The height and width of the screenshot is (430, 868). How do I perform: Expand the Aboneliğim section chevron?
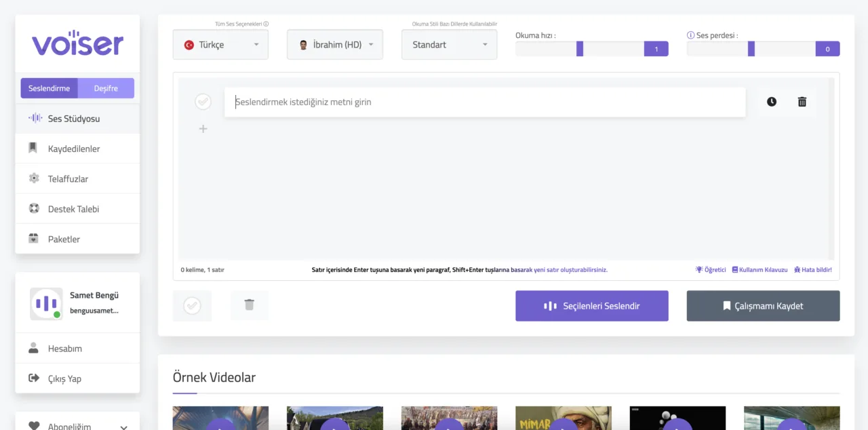123,427
